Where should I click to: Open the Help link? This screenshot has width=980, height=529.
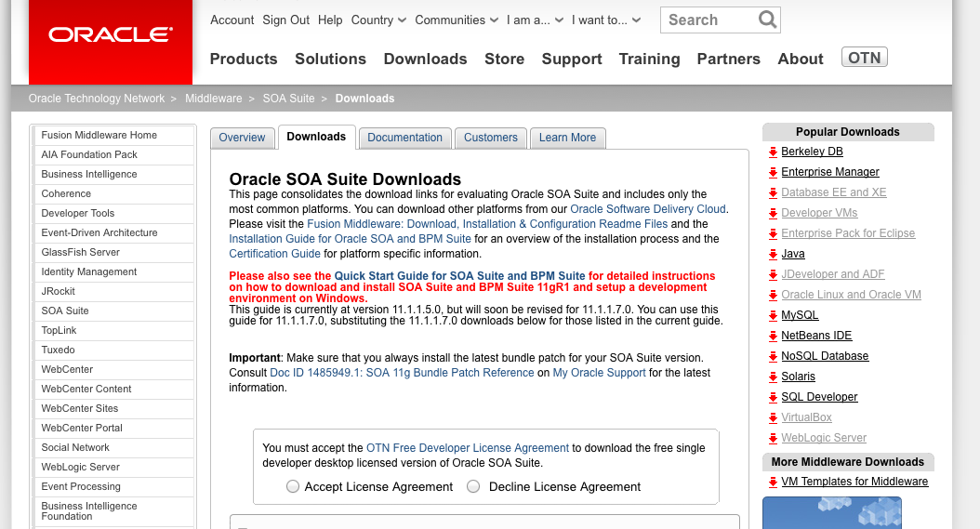330,20
